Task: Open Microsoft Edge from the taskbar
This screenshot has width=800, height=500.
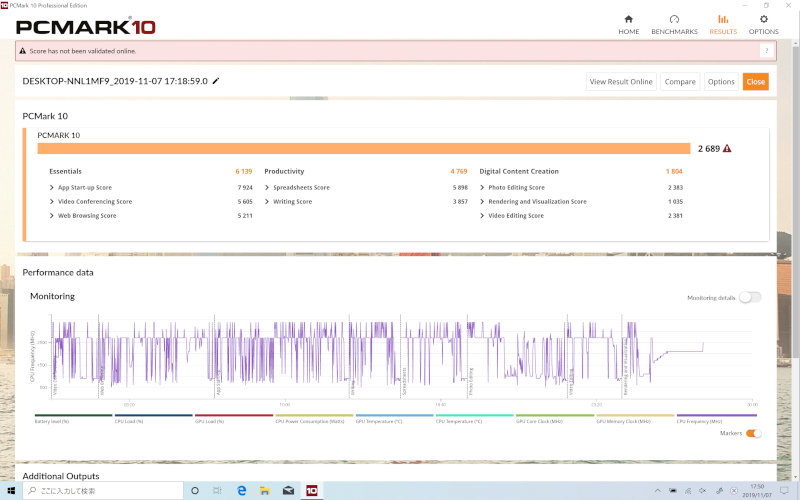Action: click(242, 490)
